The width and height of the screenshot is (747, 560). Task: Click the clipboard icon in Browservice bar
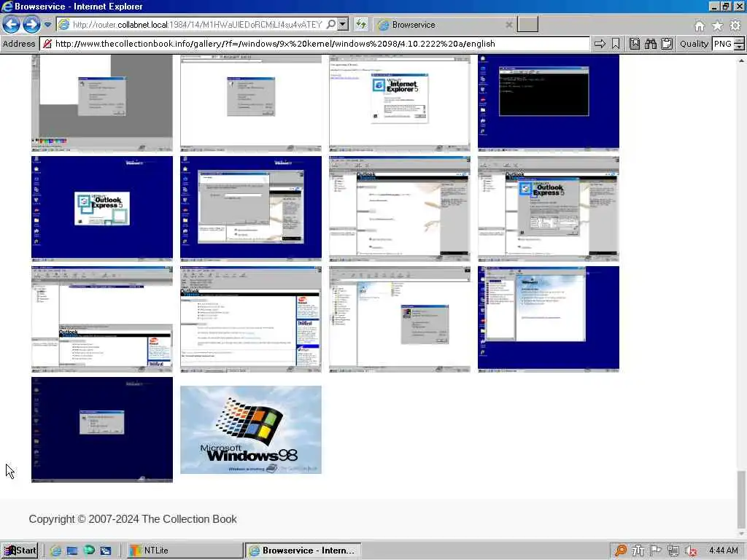[667, 44]
